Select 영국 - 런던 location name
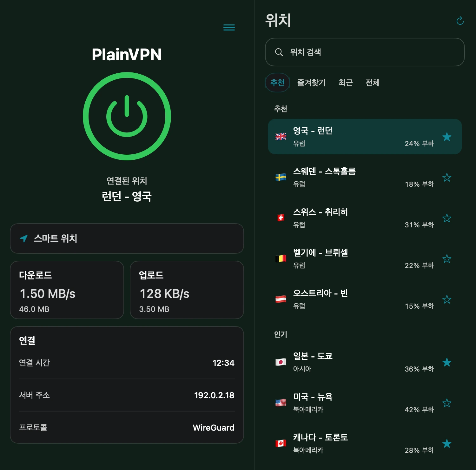This screenshot has height=470, width=476. point(313,131)
